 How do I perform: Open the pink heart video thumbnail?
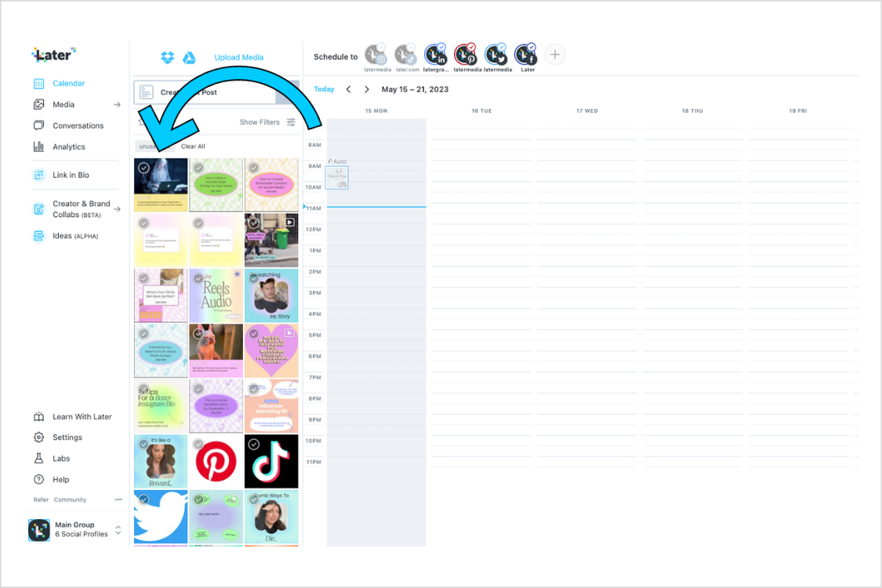[x=271, y=350]
